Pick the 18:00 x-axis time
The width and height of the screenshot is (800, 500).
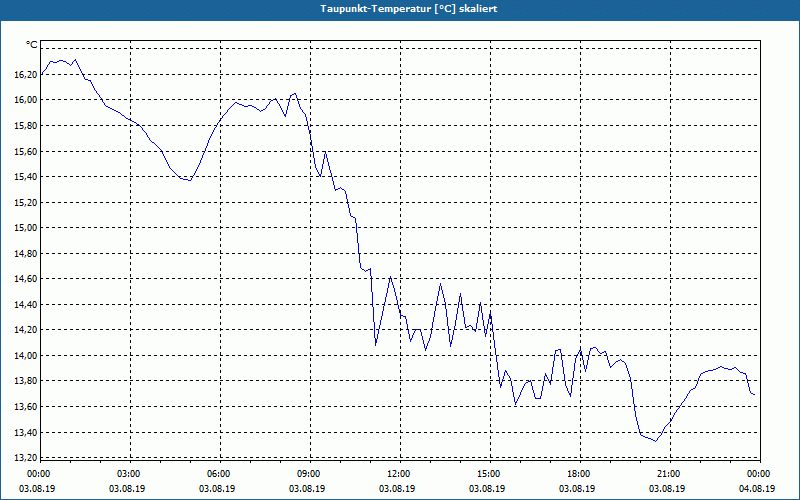[577, 474]
